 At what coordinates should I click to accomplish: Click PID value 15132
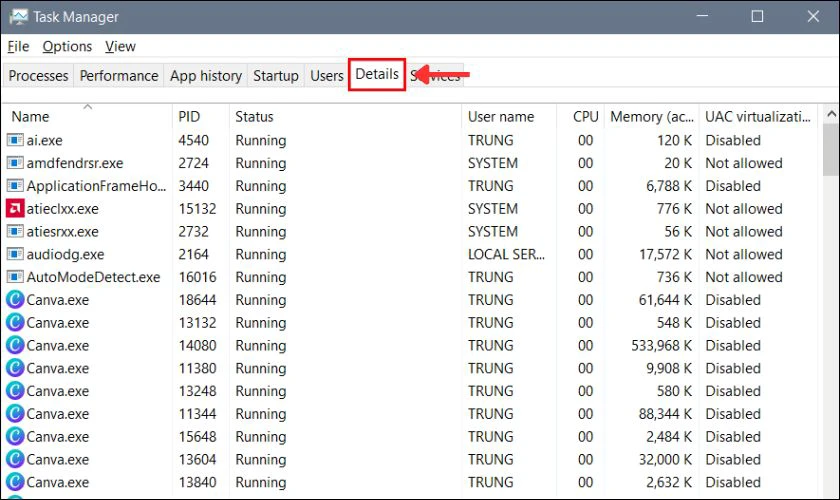coord(197,208)
